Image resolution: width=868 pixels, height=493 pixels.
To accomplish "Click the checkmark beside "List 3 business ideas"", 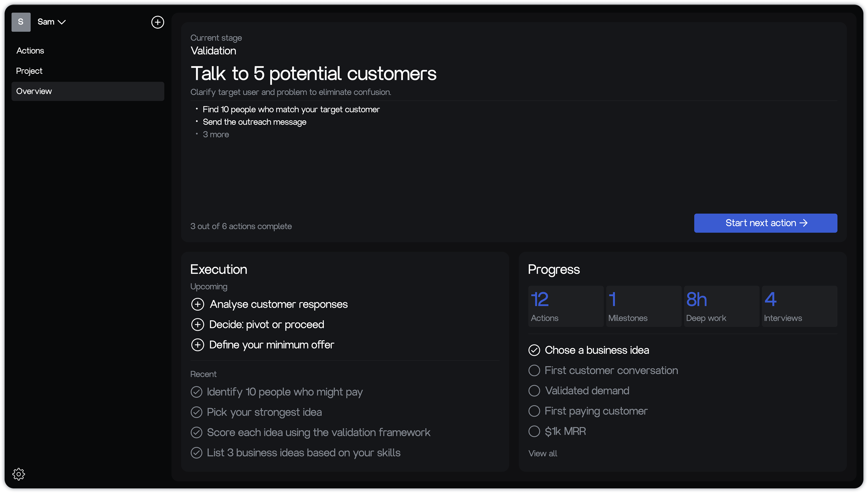I will (x=197, y=452).
